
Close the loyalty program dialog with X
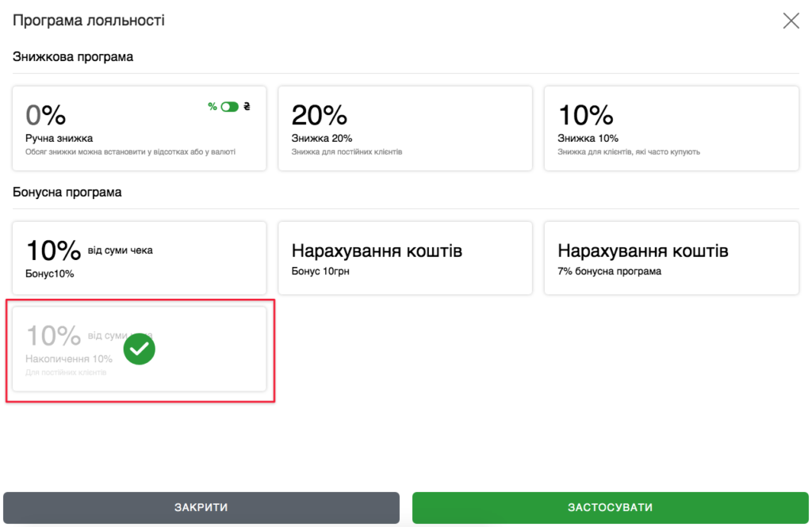[x=791, y=21]
